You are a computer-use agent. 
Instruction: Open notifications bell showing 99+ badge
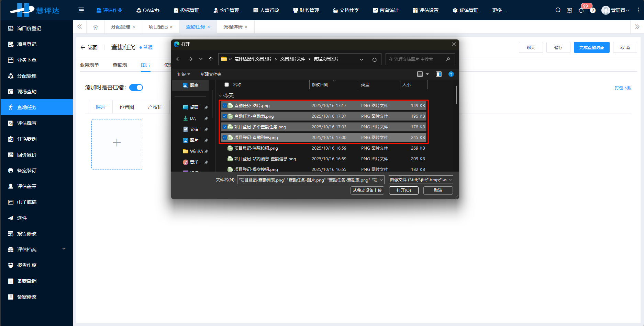point(581,10)
